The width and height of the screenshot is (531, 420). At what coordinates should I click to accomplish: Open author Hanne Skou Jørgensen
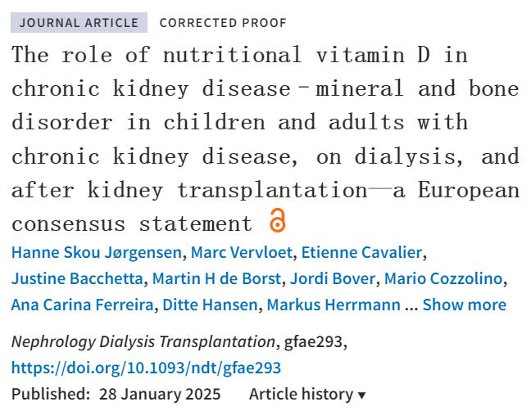pos(97,252)
